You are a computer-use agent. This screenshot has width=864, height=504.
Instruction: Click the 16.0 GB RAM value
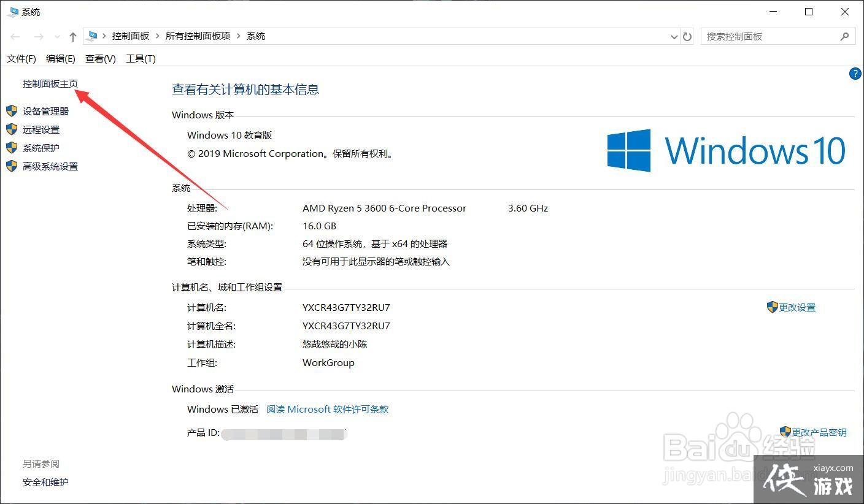319,226
